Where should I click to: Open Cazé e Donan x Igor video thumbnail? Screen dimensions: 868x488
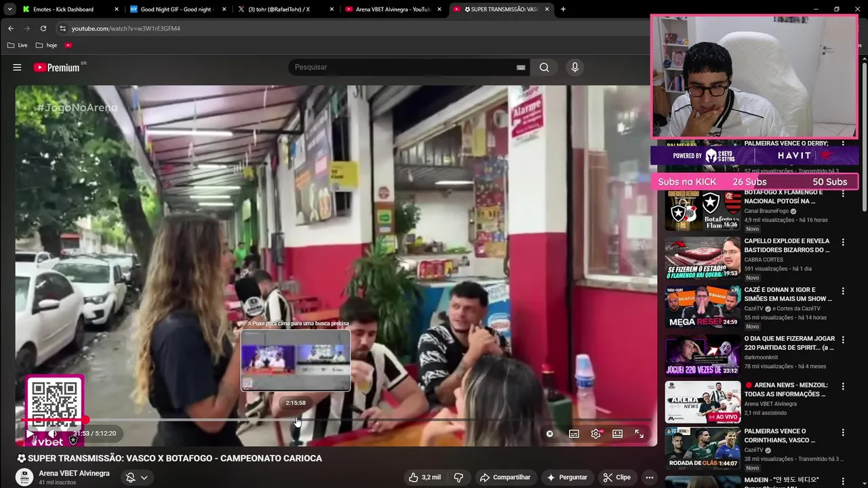coord(703,308)
